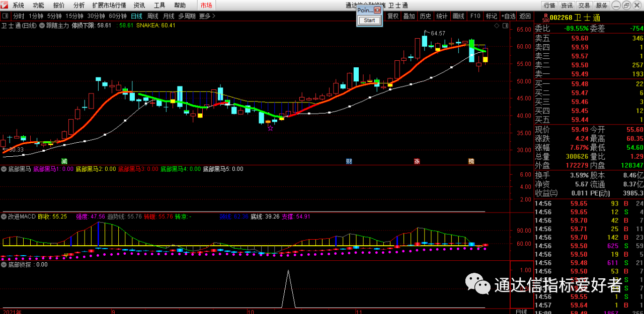
Task: Select the 日线 daily period
Action: [137, 16]
